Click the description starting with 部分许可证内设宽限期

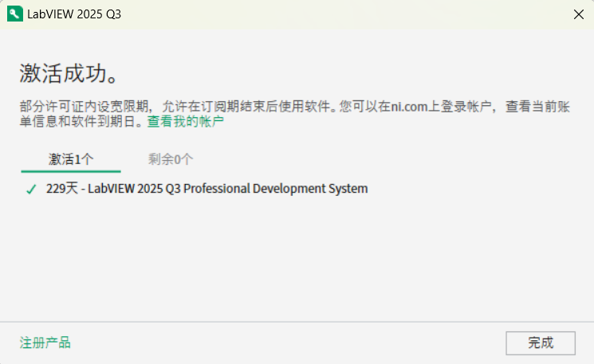point(239,105)
